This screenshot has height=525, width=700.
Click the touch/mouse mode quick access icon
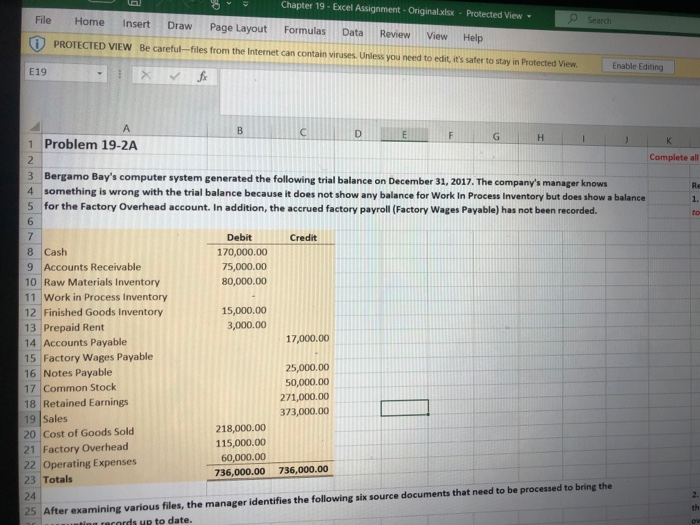point(216,4)
